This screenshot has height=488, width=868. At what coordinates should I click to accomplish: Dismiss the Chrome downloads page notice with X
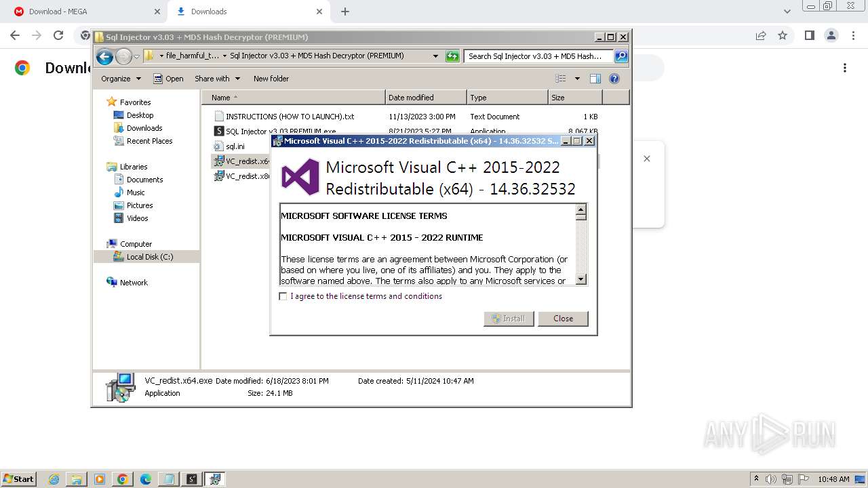click(647, 159)
